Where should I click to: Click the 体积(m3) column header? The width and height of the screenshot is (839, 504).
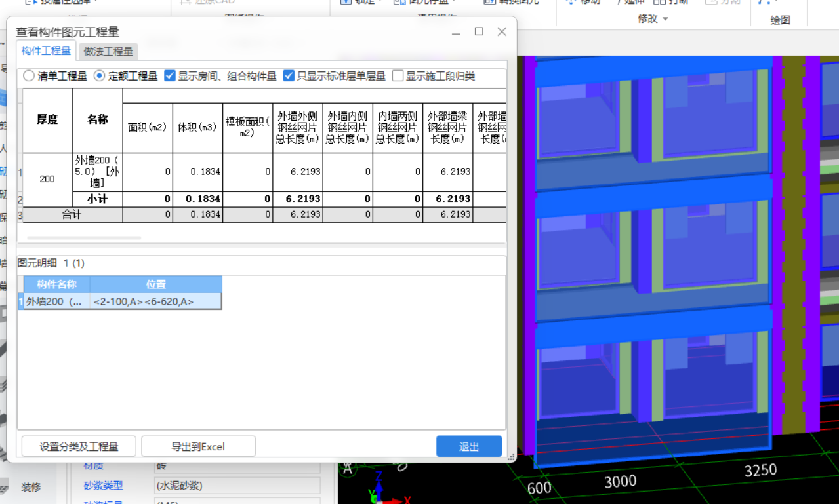point(197,127)
